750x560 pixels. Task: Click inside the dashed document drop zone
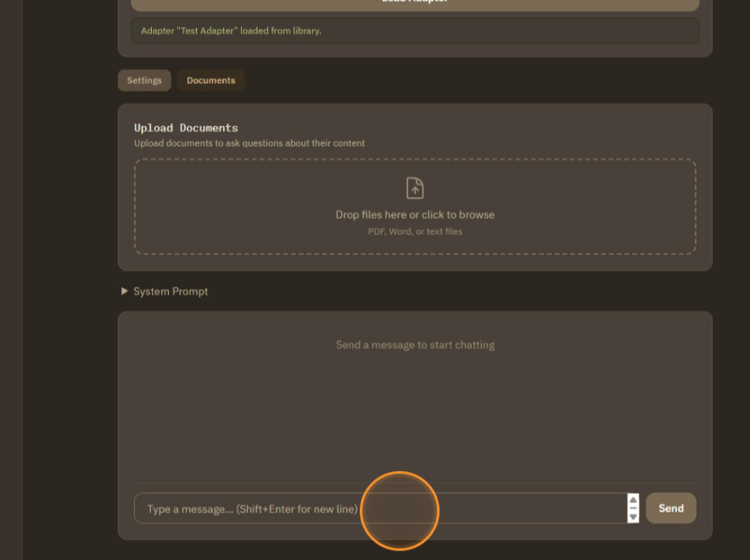(415, 206)
